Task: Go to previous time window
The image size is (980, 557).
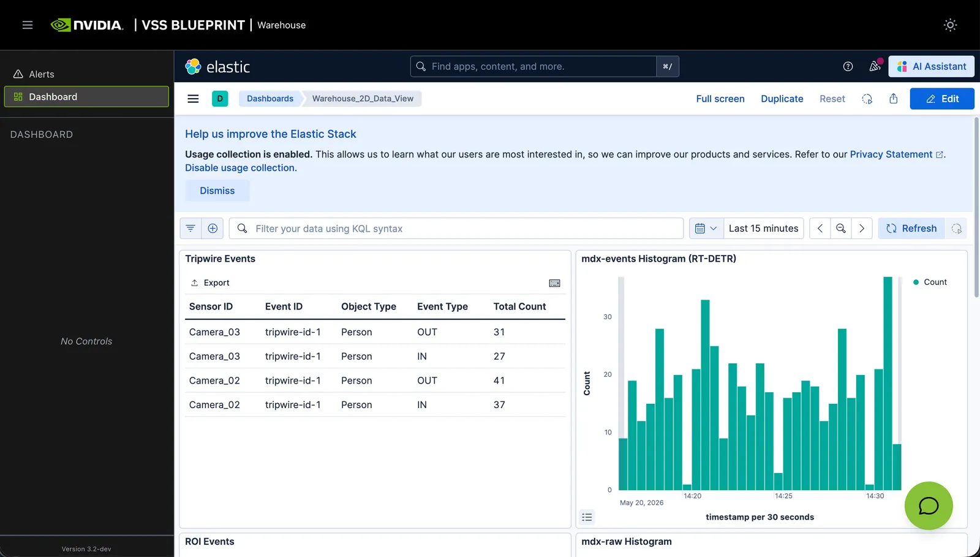Action: point(820,229)
